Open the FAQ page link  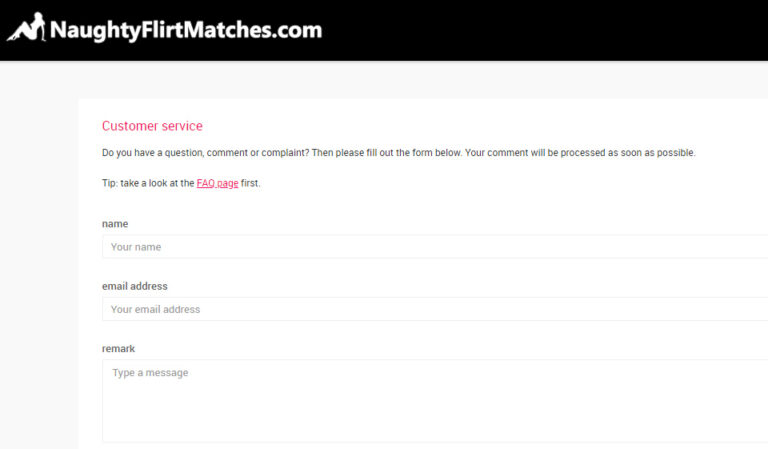217,183
